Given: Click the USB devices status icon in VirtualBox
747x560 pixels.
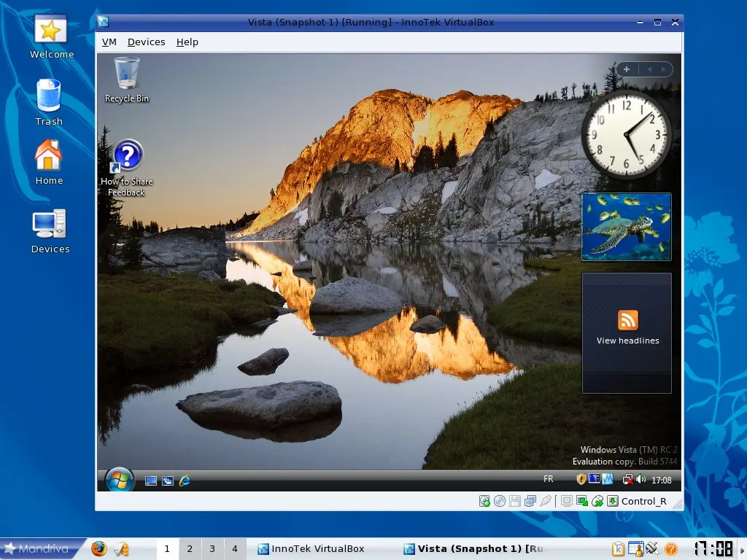Looking at the screenshot, I should (546, 501).
